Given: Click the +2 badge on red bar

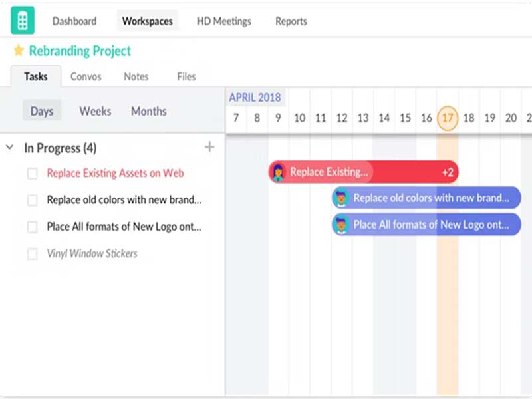Looking at the screenshot, I should [448, 172].
